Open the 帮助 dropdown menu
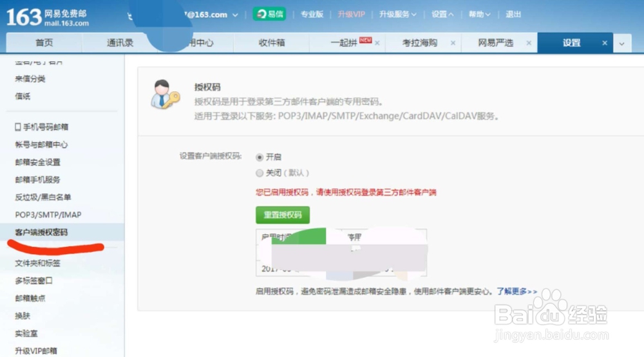Image resolution: width=644 pixels, height=357 pixels. (479, 14)
